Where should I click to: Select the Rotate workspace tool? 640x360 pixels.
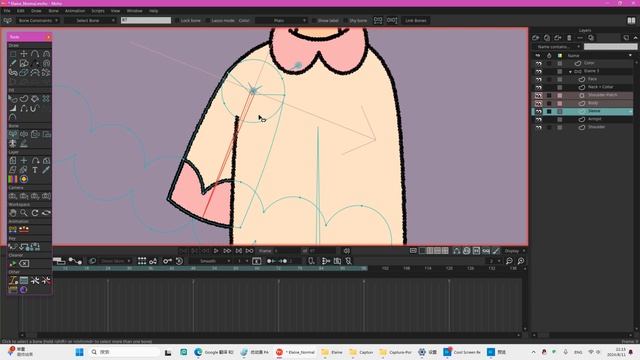pos(35,213)
